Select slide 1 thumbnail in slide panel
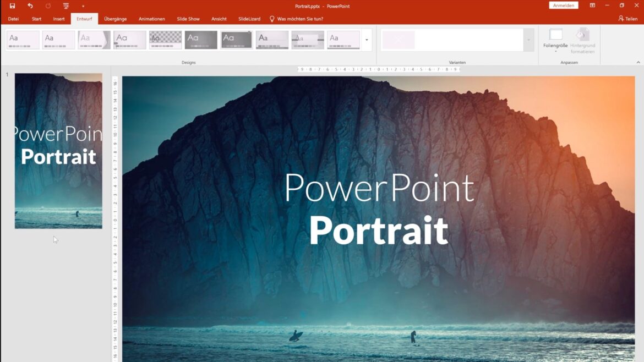This screenshot has width=644, height=362. [58, 151]
